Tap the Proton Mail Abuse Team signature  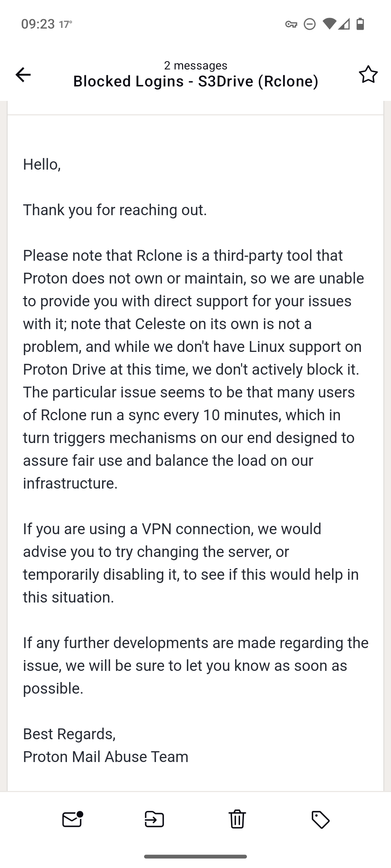pos(106,757)
